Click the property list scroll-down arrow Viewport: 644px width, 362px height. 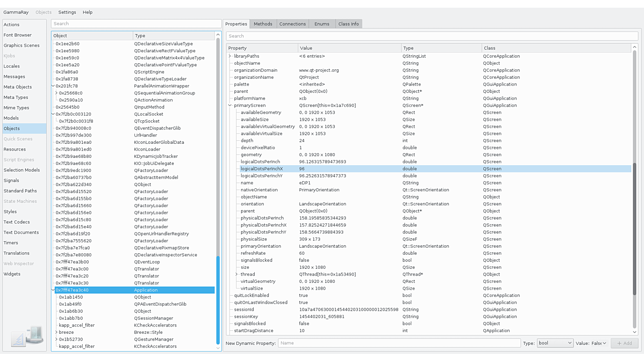click(635, 332)
